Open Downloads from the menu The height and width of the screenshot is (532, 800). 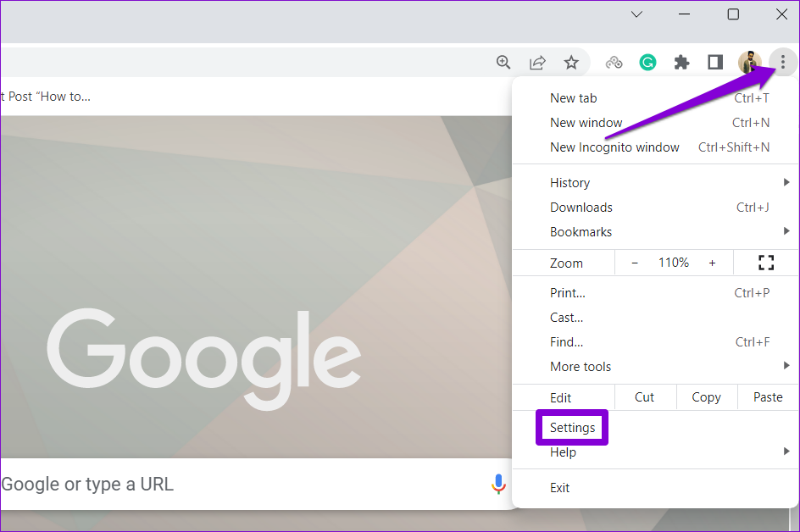coord(656,207)
